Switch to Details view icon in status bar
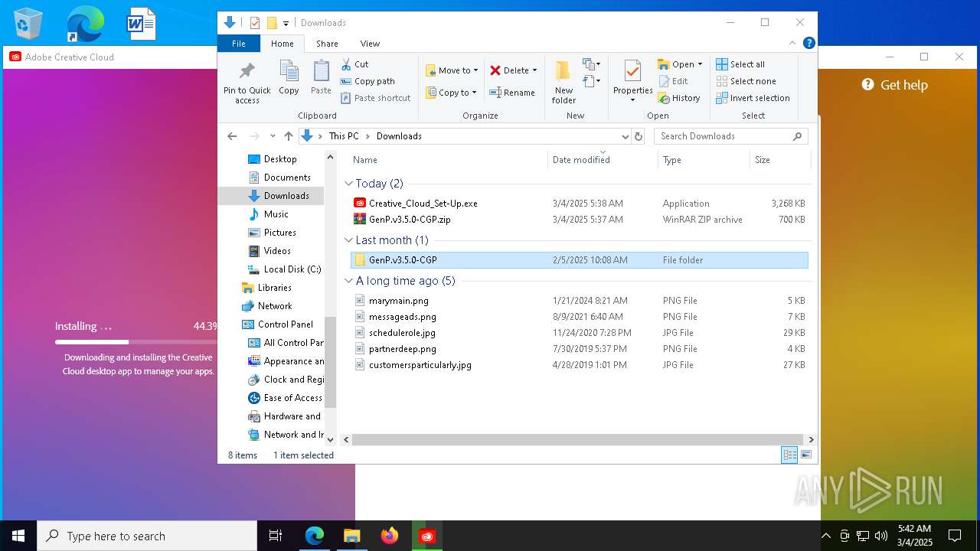Screen dimensions: 980x551 [x=789, y=455]
